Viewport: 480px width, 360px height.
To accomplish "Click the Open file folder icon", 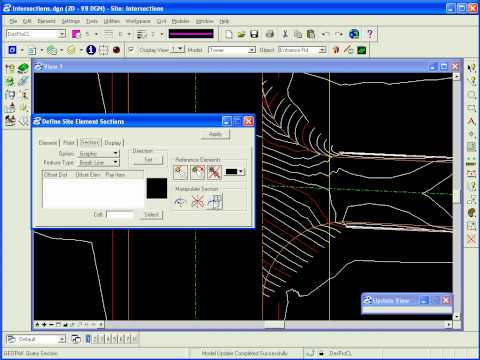I will pyautogui.click(x=241, y=34).
